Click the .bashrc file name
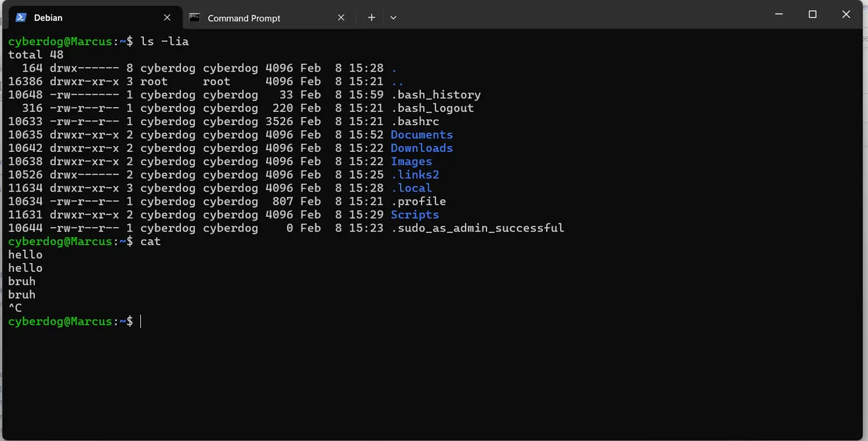 pos(415,121)
